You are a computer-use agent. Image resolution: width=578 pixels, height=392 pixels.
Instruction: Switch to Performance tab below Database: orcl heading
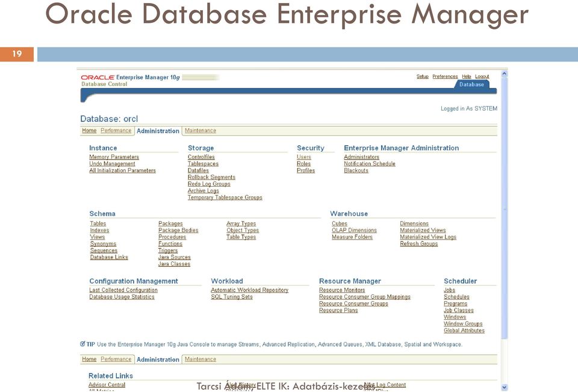point(116,131)
